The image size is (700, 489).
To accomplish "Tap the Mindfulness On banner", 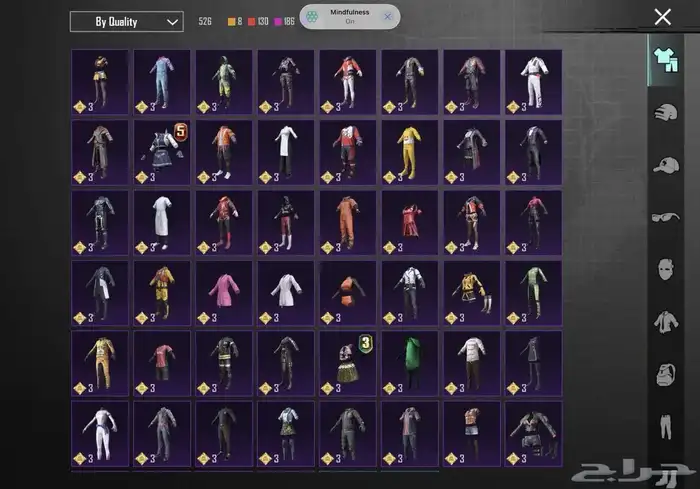I will tap(343, 17).
